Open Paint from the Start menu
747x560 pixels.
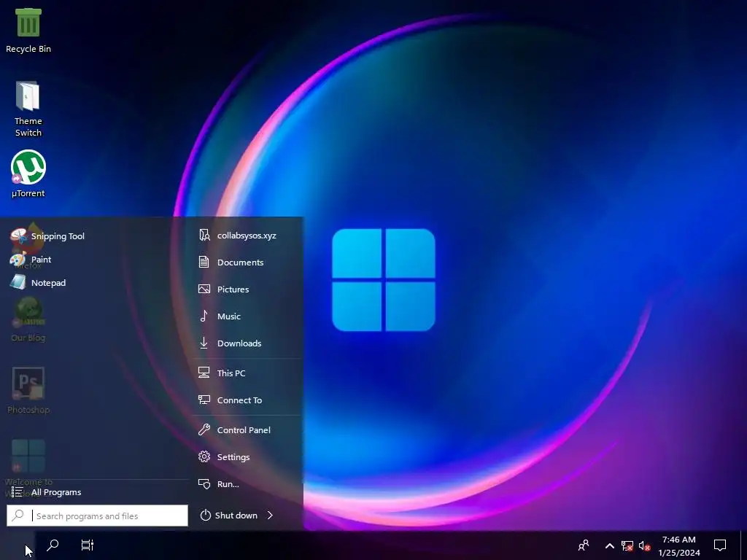31,260
